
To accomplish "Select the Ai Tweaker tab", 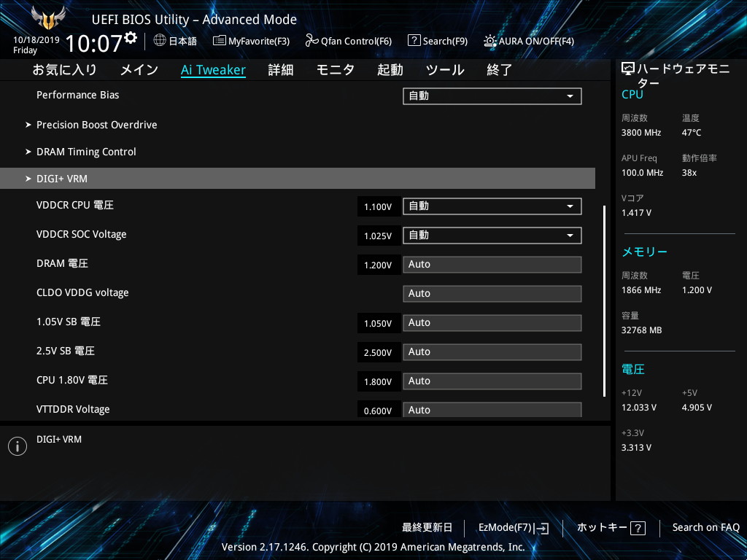I will (x=214, y=70).
